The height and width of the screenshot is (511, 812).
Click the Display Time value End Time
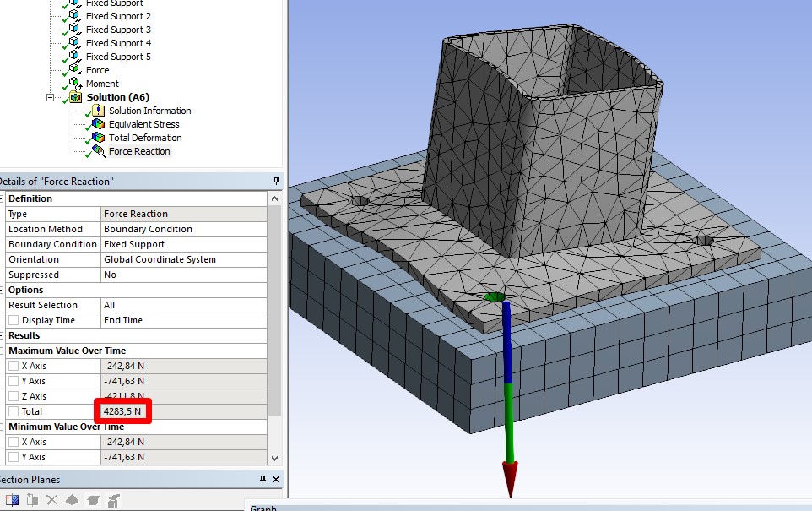[184, 320]
